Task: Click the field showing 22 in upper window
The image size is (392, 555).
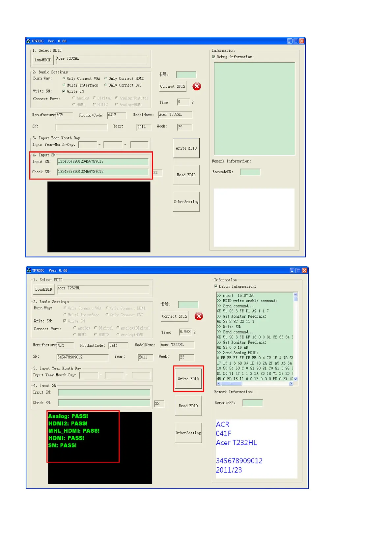Action: point(158,173)
